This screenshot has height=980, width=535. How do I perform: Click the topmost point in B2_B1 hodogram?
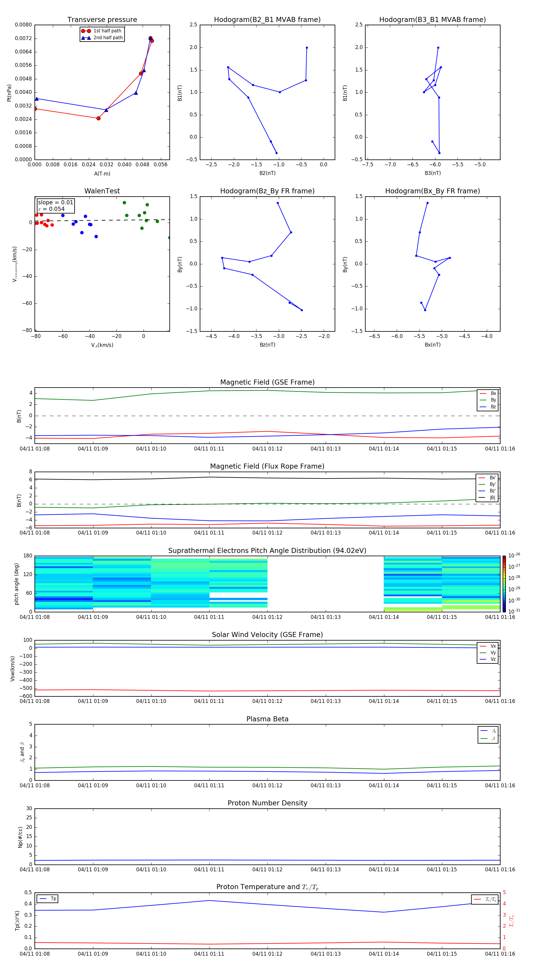click(307, 48)
